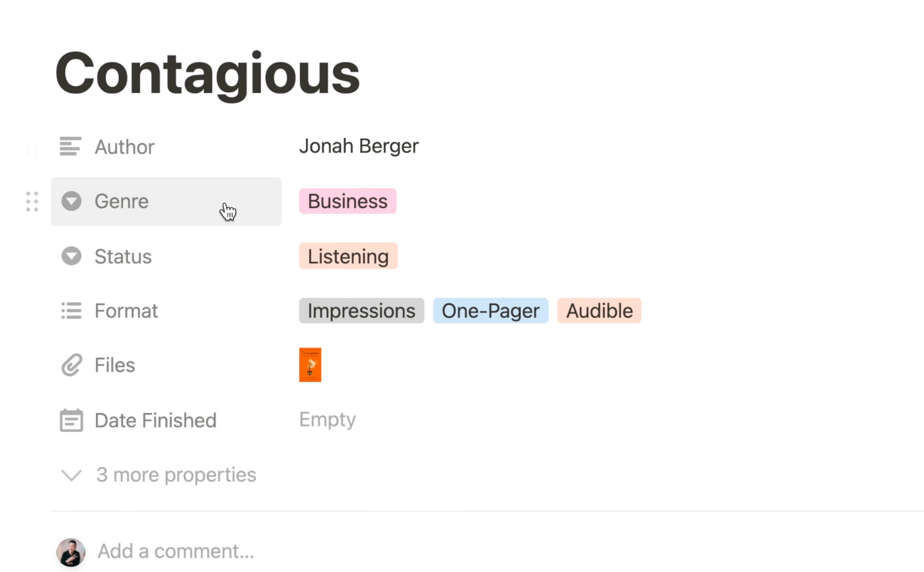
Task: Click the Add a comment field
Action: tap(176, 551)
